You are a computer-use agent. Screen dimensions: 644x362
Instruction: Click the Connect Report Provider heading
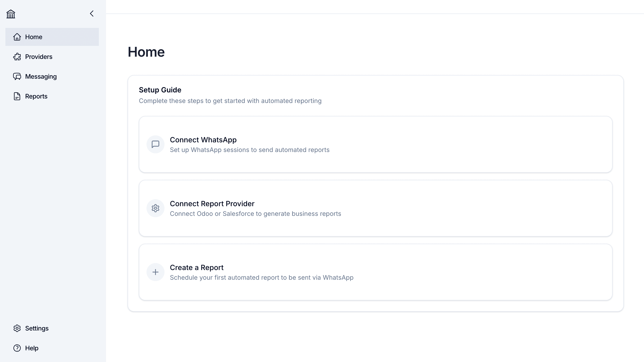coord(212,204)
